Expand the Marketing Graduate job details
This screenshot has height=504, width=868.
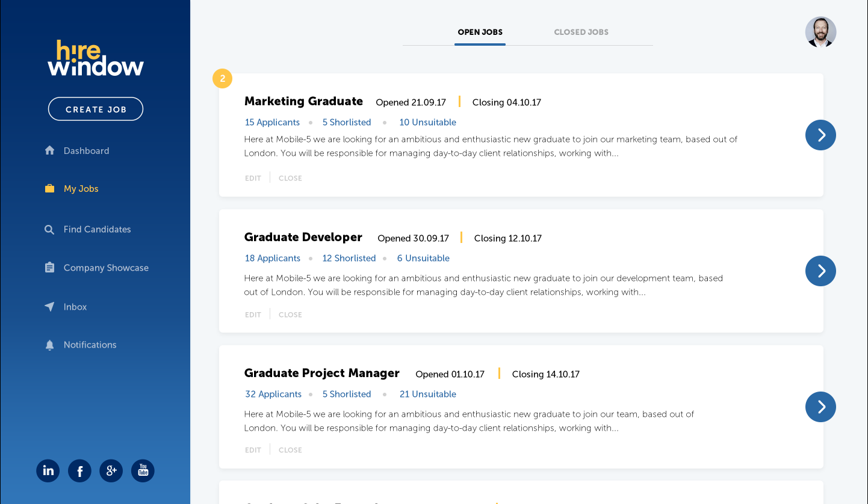[x=820, y=135]
